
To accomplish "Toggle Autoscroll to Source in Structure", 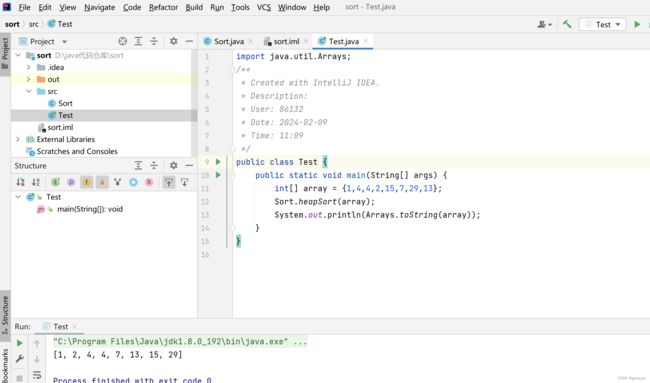I will [x=169, y=182].
